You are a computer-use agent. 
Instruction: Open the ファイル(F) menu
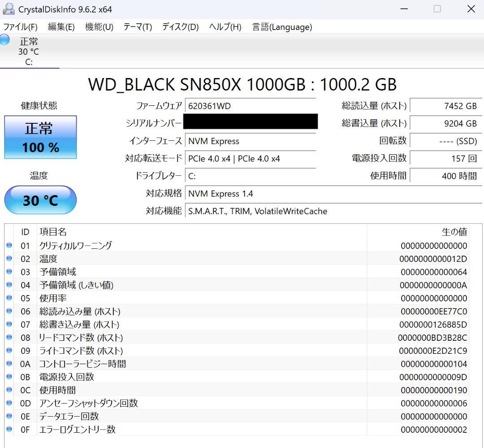click(x=21, y=27)
